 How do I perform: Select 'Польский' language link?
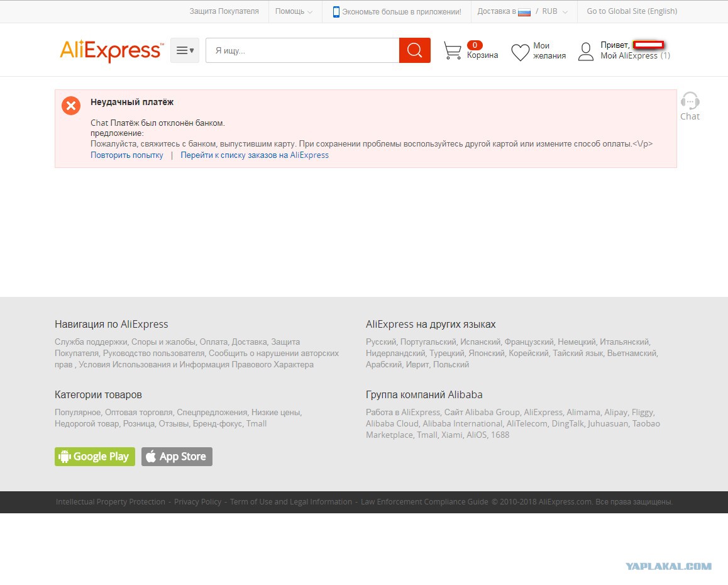(x=451, y=365)
